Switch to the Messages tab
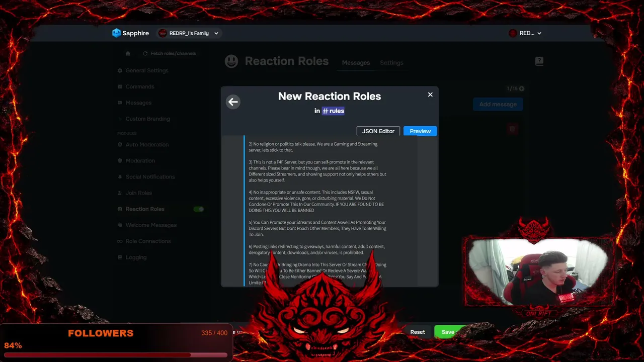The height and width of the screenshot is (362, 644). (x=356, y=63)
